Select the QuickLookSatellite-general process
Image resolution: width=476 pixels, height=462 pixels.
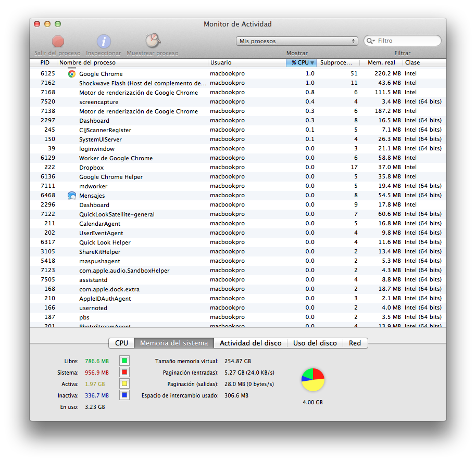coord(238,214)
